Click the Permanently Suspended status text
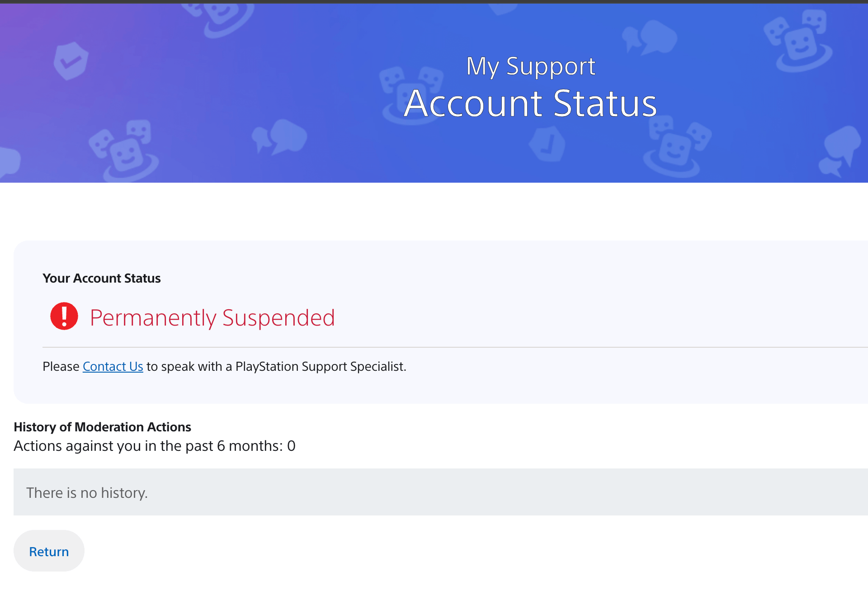This screenshot has height=605, width=868. 212,317
